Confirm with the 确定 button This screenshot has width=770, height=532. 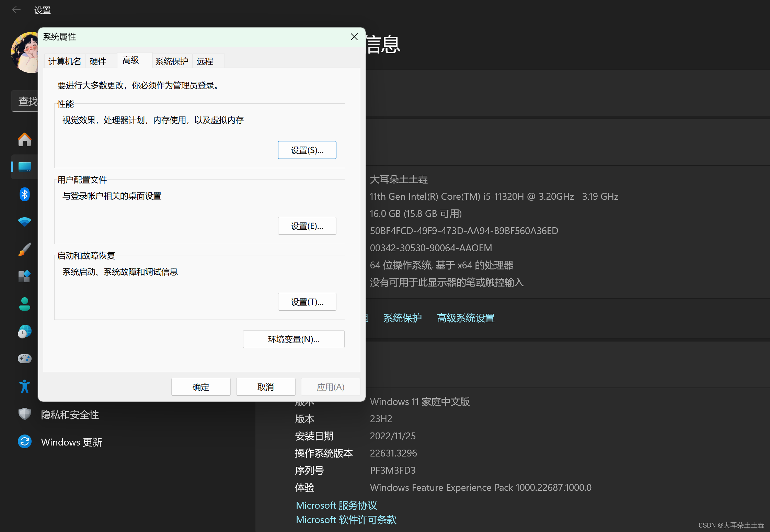tap(201, 387)
